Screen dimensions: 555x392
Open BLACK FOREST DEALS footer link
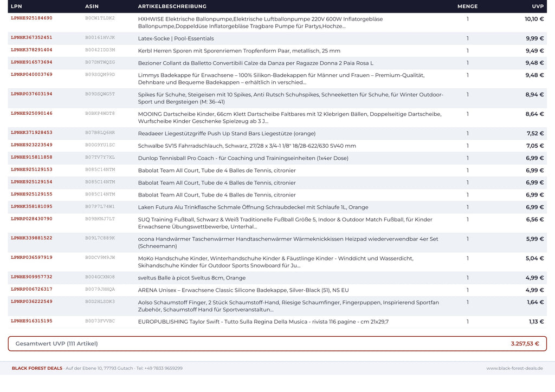coord(37,368)
